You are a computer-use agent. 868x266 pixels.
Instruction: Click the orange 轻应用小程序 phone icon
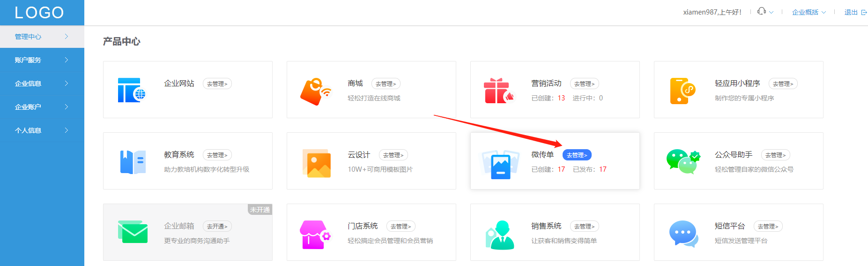click(682, 91)
